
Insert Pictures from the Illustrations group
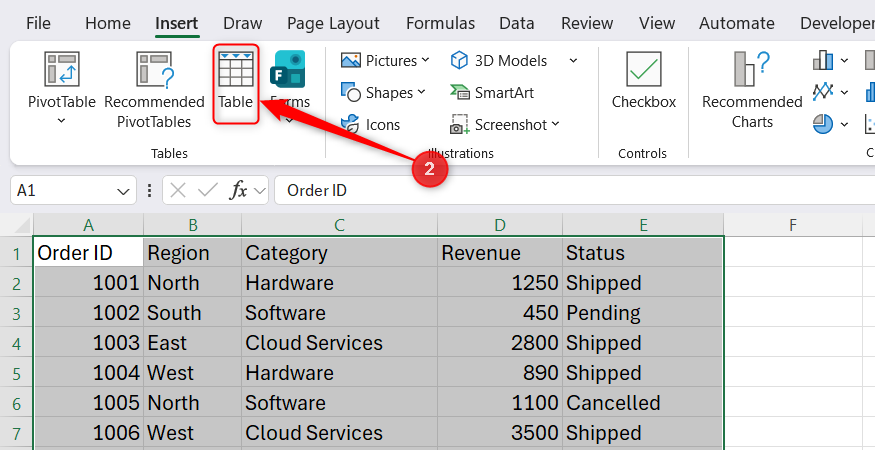[386, 60]
